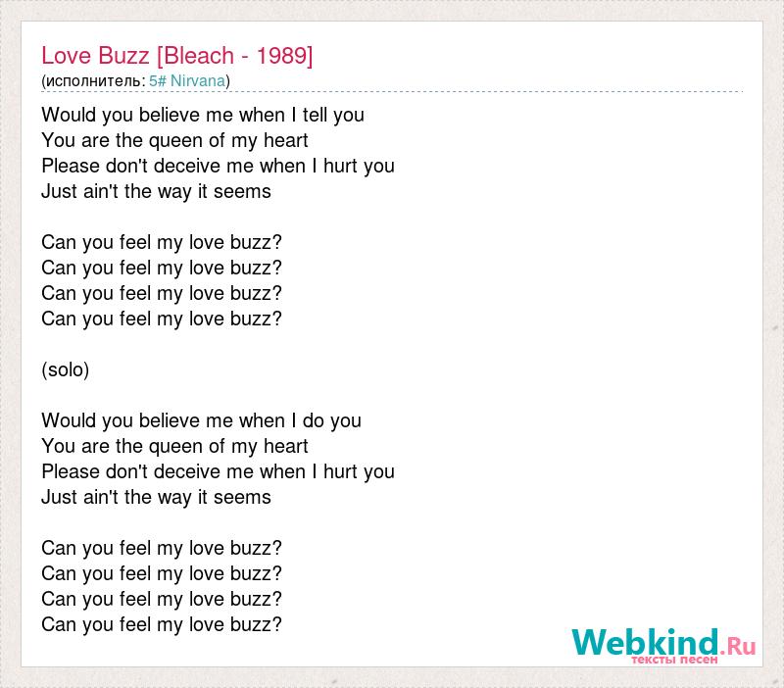Click the second 'Please don't deceive me' line
This screenshot has height=688, width=784.
coord(218,472)
